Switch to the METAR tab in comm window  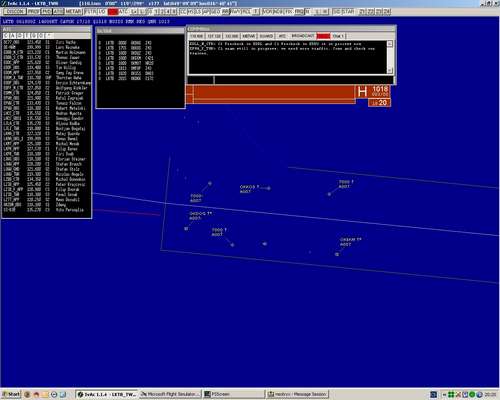[x=249, y=36]
